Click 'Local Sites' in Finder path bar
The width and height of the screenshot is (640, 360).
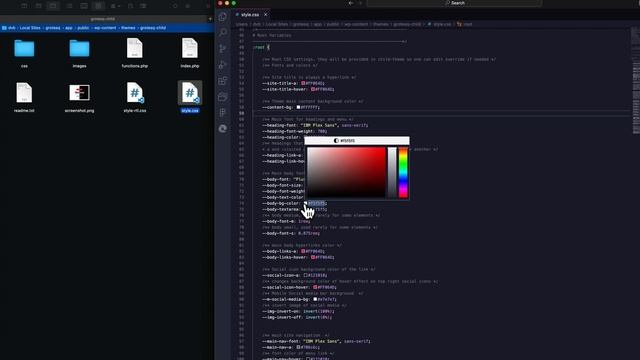click(x=30, y=28)
